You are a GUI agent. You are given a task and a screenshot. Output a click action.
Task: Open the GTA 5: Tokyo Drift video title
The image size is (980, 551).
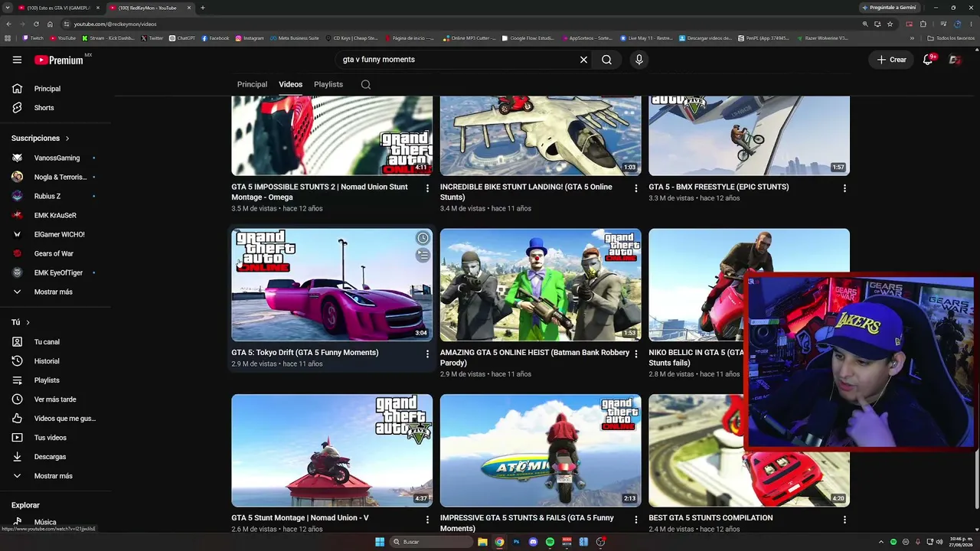pos(305,353)
